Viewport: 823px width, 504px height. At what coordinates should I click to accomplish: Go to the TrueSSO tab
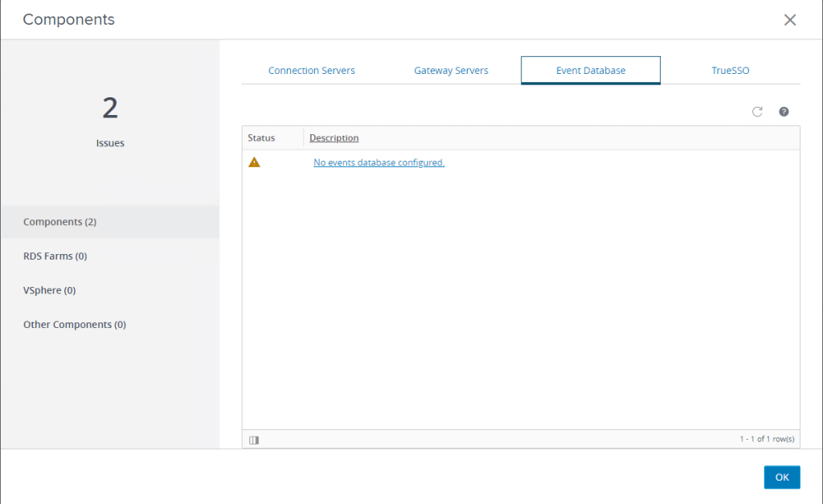730,71
